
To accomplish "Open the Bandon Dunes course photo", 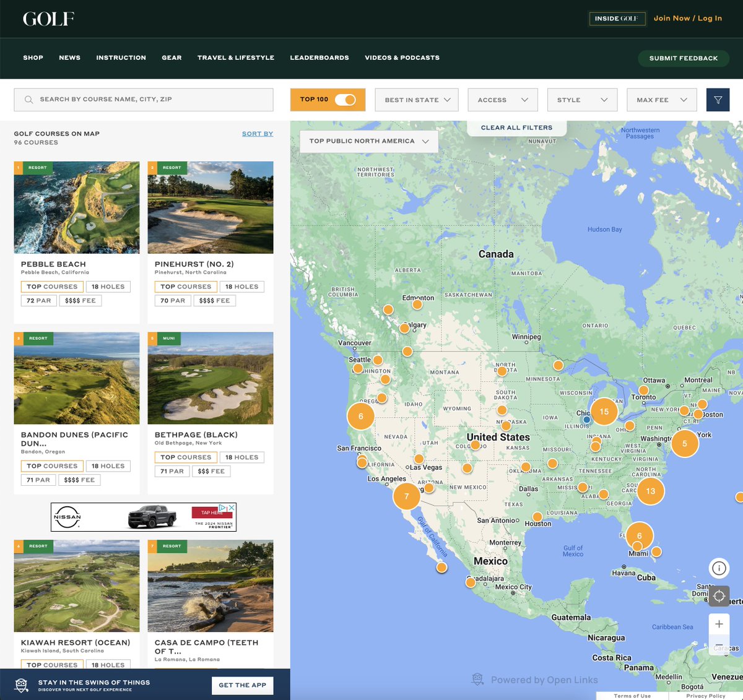I will pyautogui.click(x=77, y=378).
